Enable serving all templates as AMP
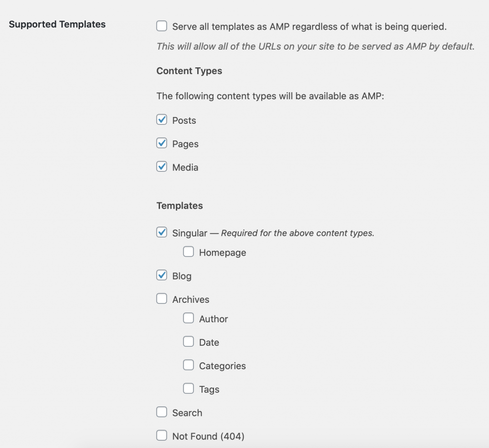Screen dimensions: 489x448 click(161, 26)
